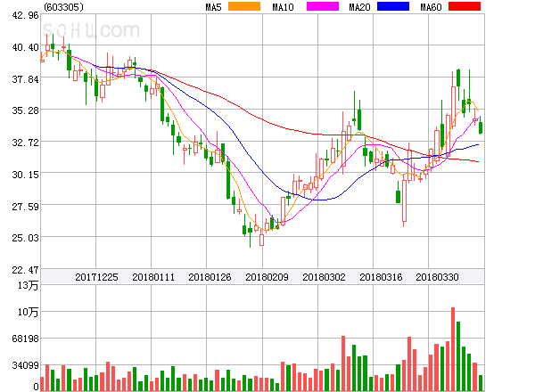Select the MA10 legend label
Screen dimensions: 535x392
tap(283, 7)
